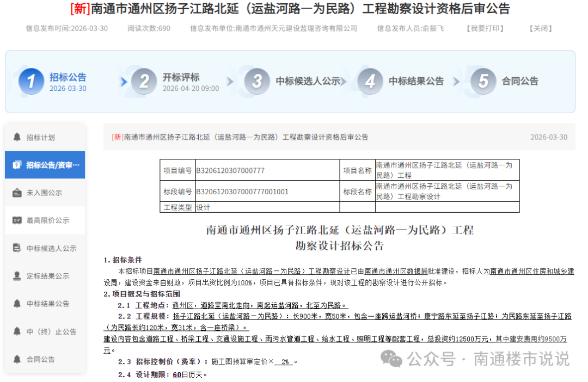The width and height of the screenshot is (588, 382).
Task: Select step 1 招标公告 circle
Action: point(31,82)
